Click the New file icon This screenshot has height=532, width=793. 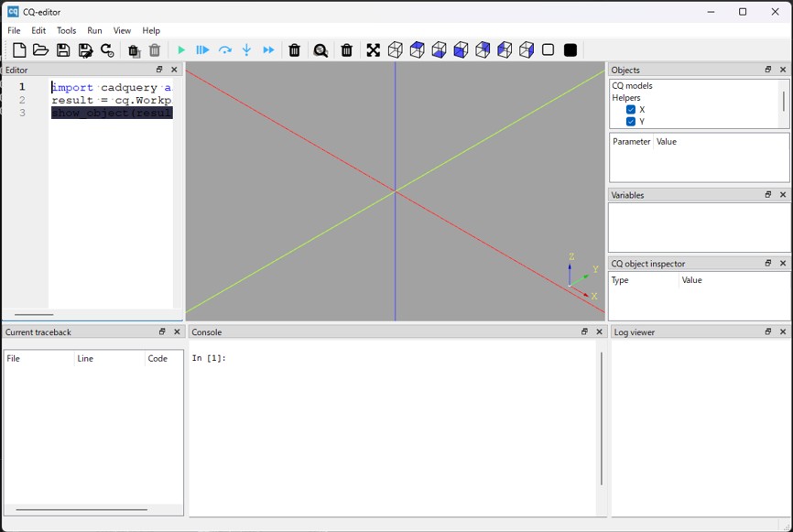[19, 50]
